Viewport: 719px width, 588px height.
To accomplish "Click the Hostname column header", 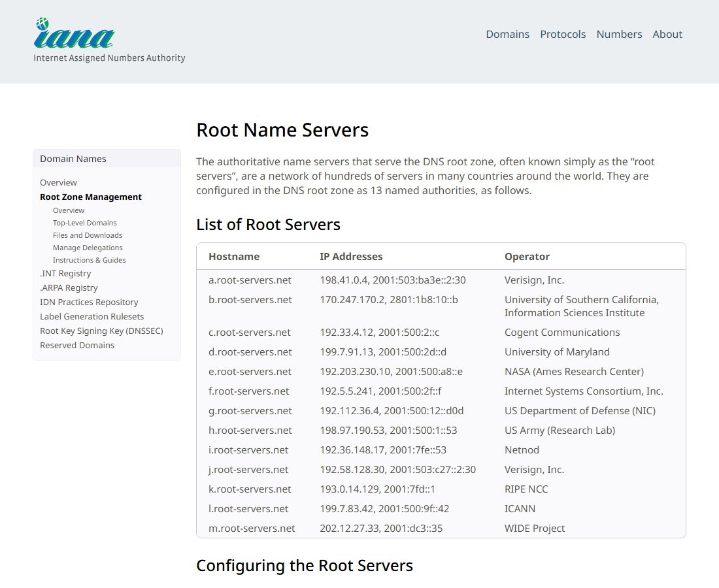I will (x=234, y=257).
